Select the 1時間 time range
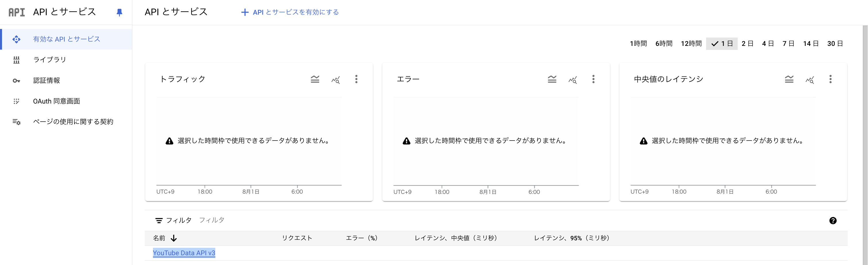This screenshot has height=265, width=868. tap(638, 44)
